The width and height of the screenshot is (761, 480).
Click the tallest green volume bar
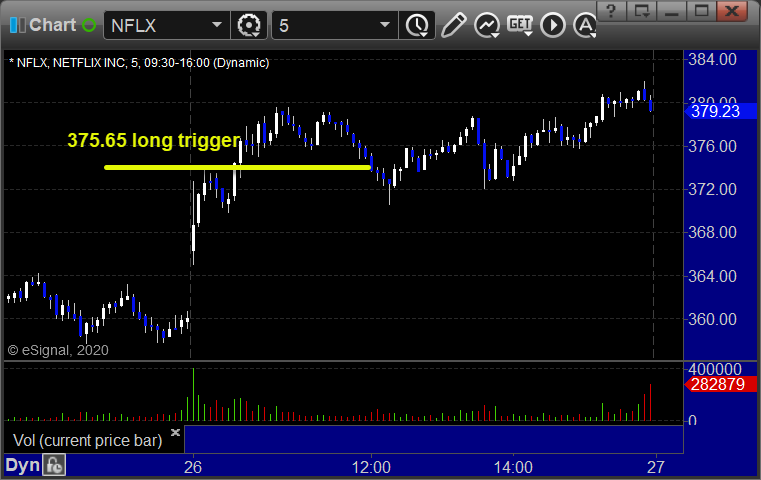(x=193, y=395)
